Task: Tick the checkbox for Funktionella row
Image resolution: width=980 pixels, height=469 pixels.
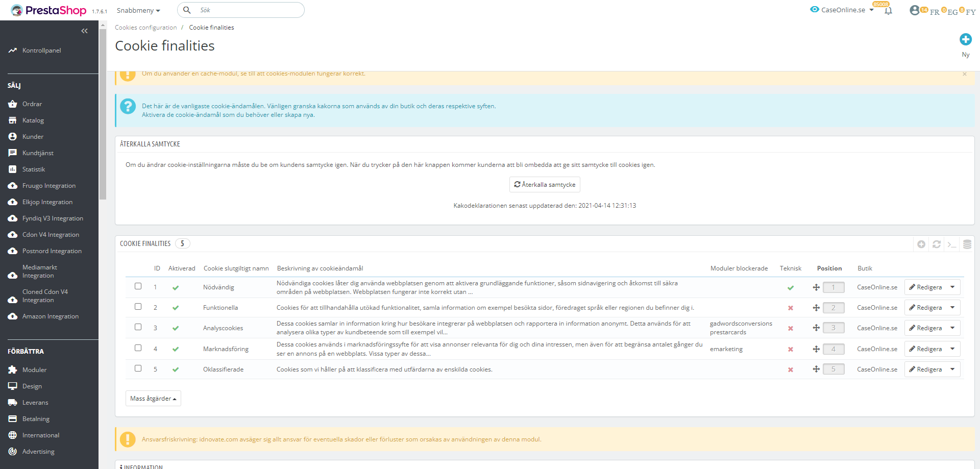Action: (x=138, y=307)
